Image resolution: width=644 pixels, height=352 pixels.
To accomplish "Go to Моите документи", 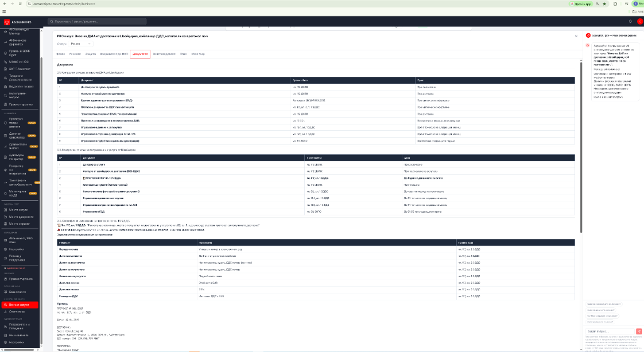I will [19, 217].
